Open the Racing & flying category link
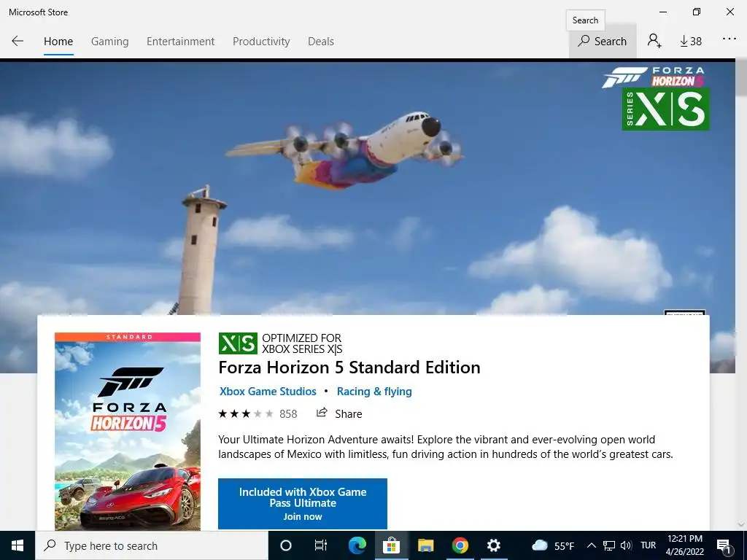 (374, 392)
